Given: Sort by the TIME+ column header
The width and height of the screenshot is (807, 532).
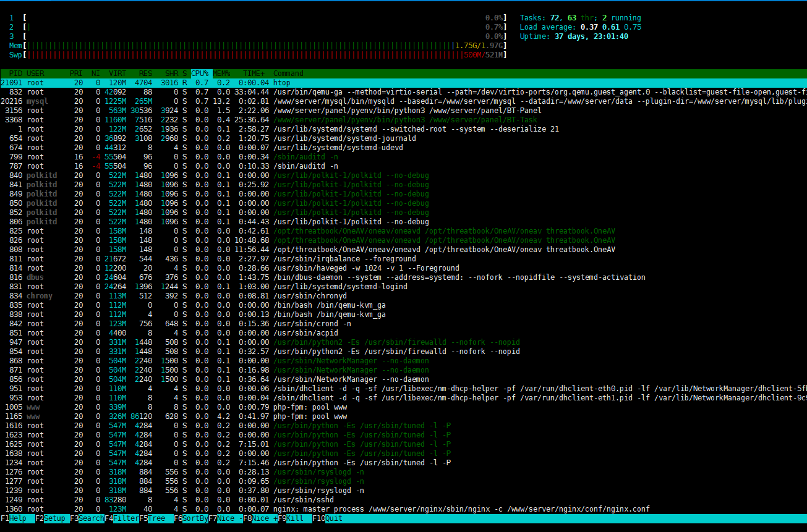Looking at the screenshot, I should point(254,74).
